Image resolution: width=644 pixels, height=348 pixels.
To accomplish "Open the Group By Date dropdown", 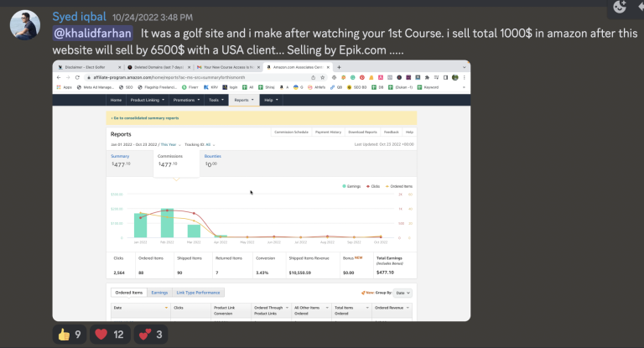I will (403, 293).
